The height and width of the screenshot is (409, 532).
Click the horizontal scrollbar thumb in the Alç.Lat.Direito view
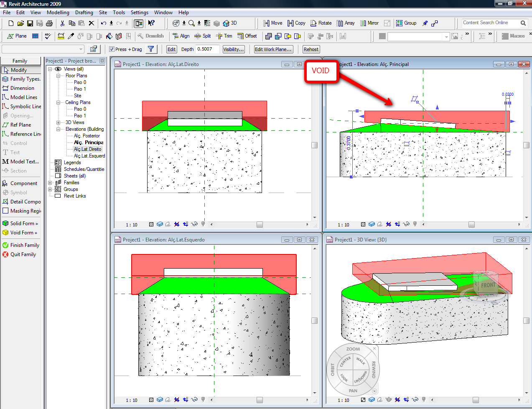pos(260,225)
